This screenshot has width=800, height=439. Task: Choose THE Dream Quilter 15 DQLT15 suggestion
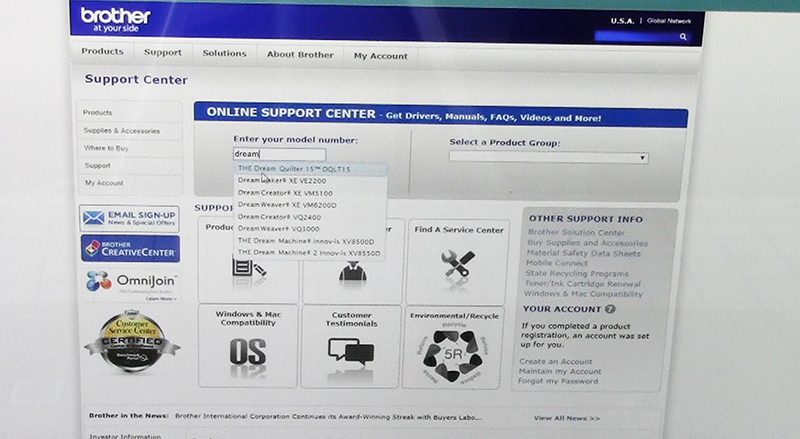click(x=310, y=169)
